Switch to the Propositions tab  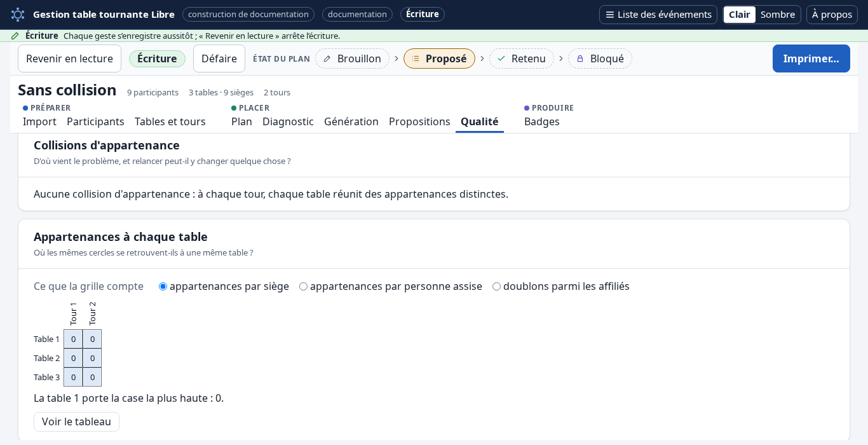point(419,121)
